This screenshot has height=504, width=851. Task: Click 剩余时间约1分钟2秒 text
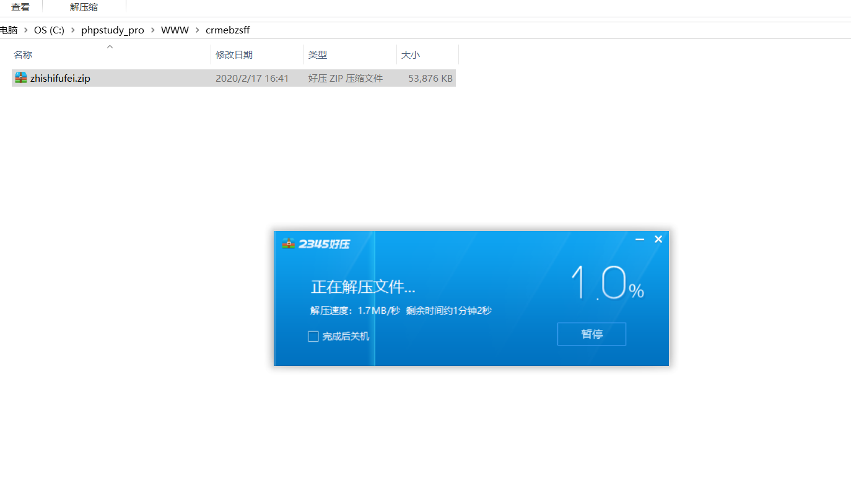(449, 311)
